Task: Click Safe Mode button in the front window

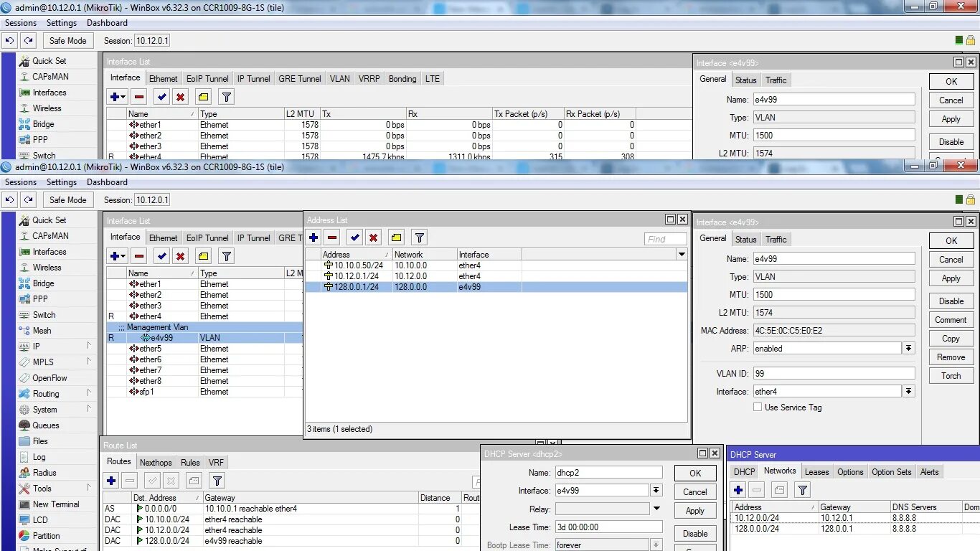Action: pos(68,200)
